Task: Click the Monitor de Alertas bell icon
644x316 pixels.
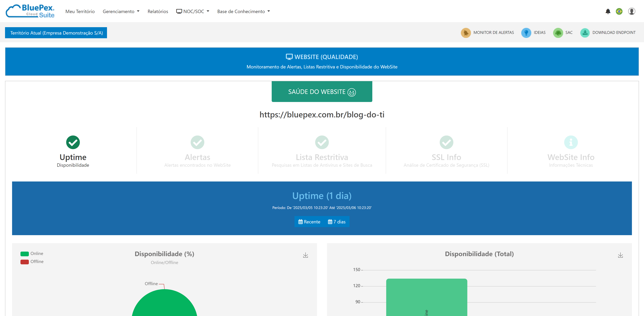Action: pyautogui.click(x=466, y=33)
